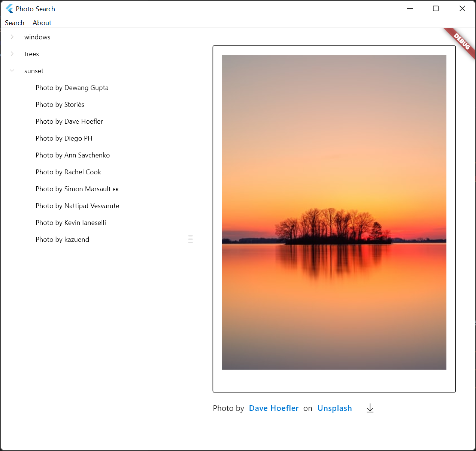Select Photo by kazuend

[x=63, y=240]
